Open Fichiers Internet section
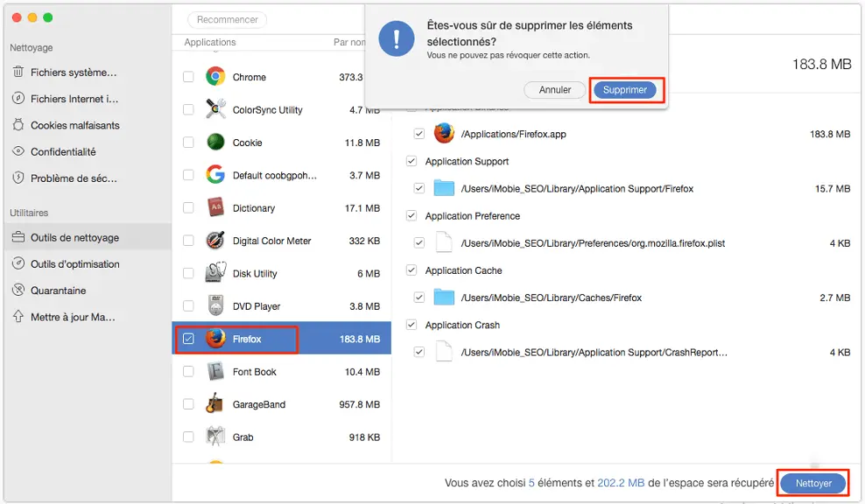Screen dimensions: 865x504 pos(88,99)
